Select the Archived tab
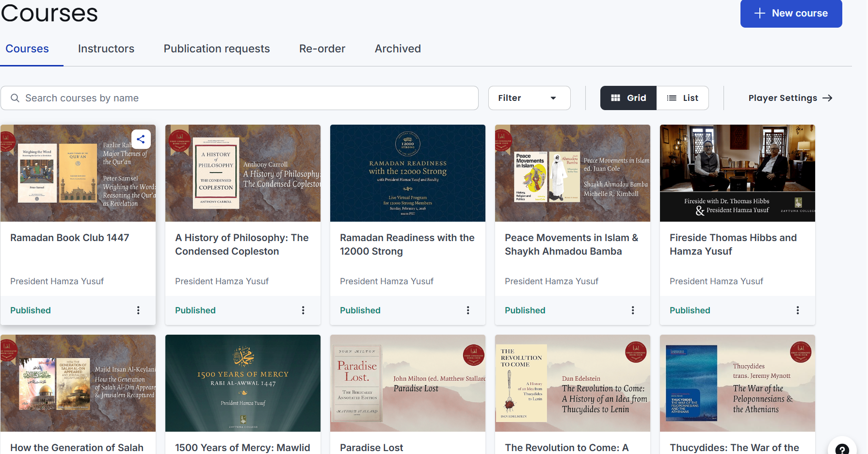Image resolution: width=868 pixels, height=454 pixels. tap(398, 49)
